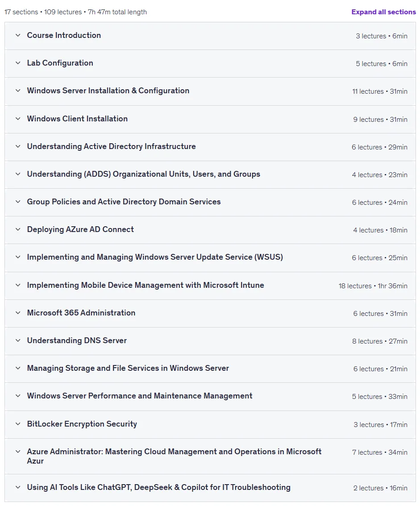Viewport: 420px width, 506px height.
Task: Open Group Policies and Active Directory section
Action: [x=210, y=202]
